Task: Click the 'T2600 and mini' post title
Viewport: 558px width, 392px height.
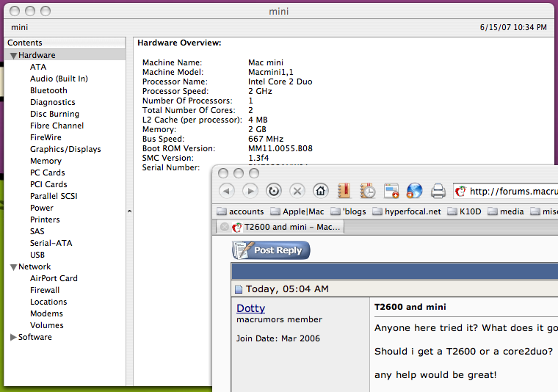Action: coord(410,307)
